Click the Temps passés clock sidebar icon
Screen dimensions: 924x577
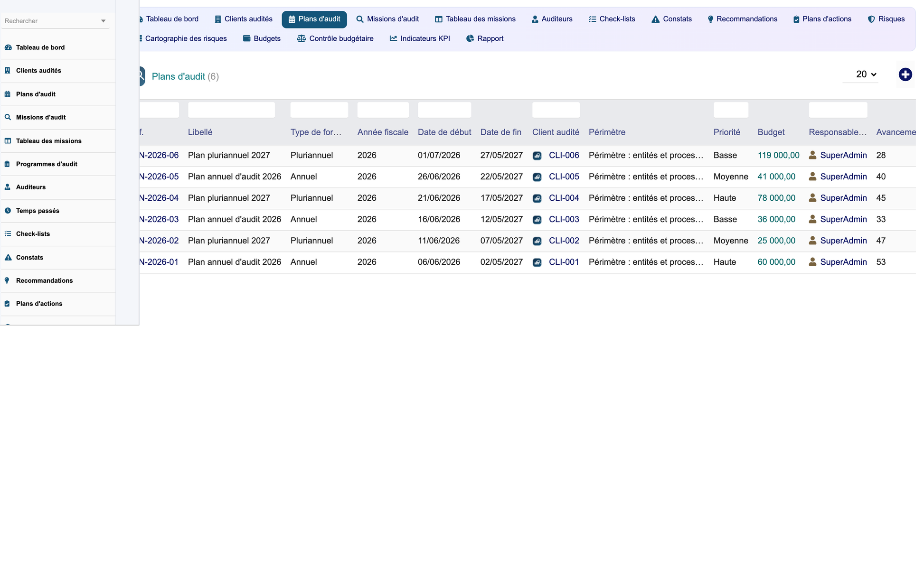click(8, 211)
